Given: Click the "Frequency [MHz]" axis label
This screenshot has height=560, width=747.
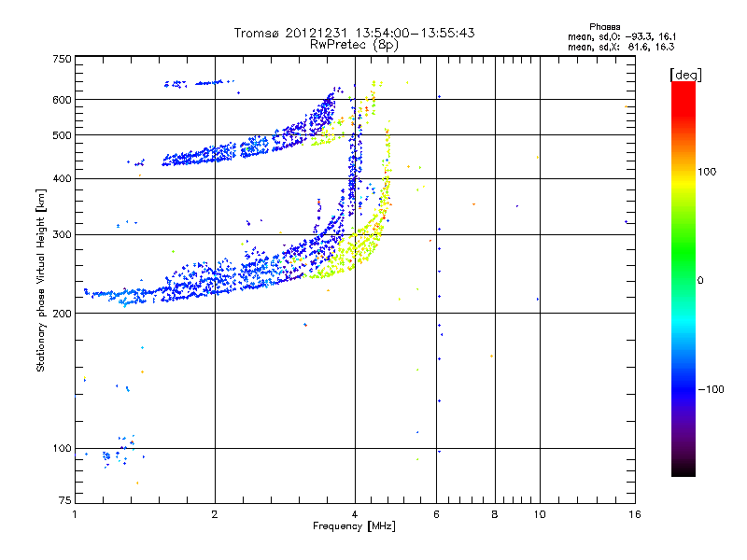Looking at the screenshot, I should 354,526.
